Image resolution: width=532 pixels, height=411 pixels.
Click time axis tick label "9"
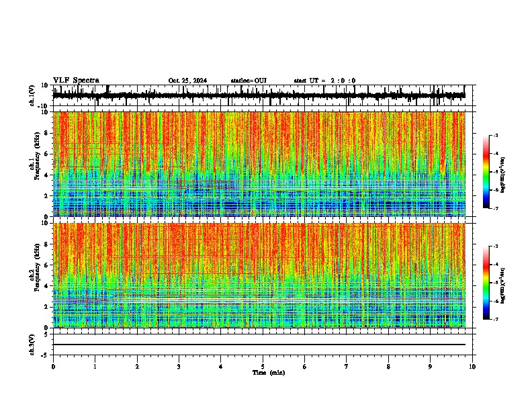430,367
